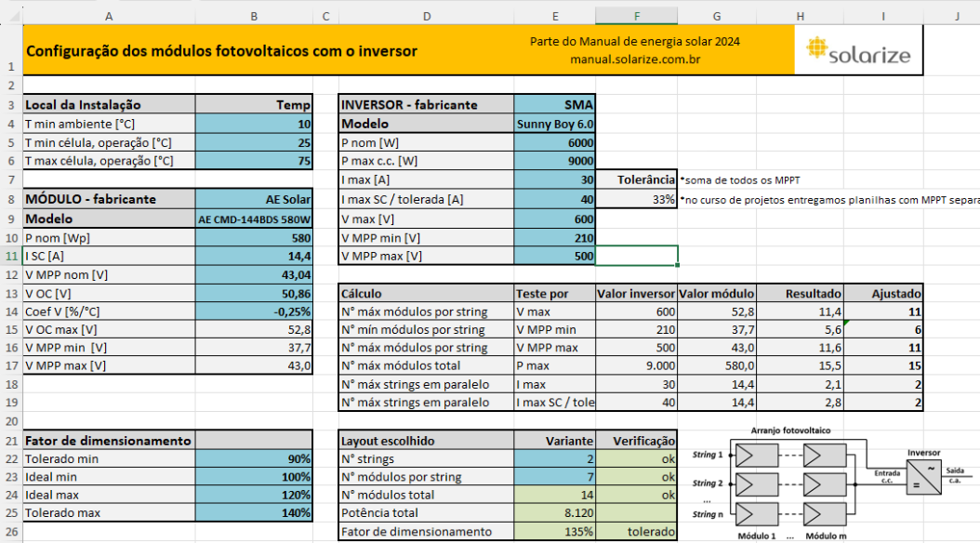Select the Nº módulos por string variante cell
This screenshot has height=543, width=980.
(554, 477)
